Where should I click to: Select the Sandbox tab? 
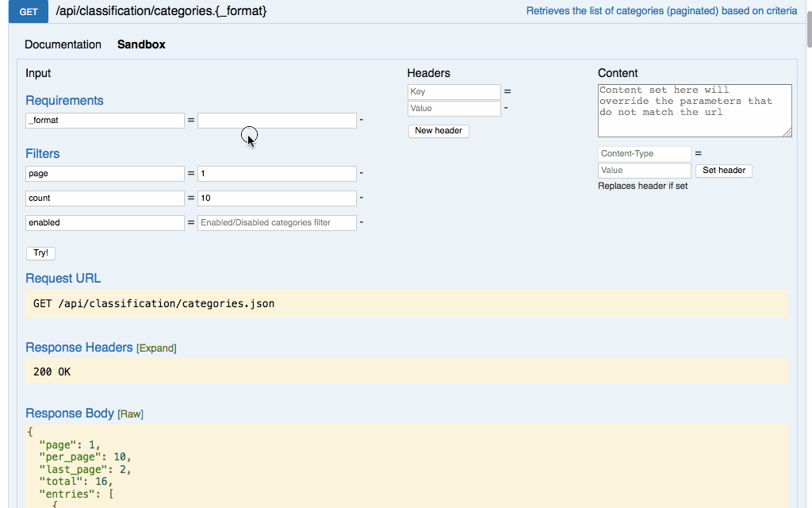click(x=141, y=44)
